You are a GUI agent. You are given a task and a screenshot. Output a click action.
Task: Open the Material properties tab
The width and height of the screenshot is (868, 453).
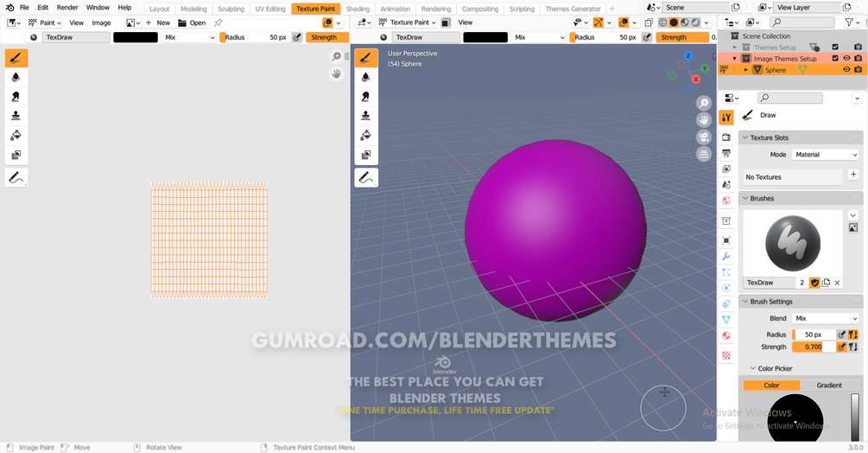(726, 335)
